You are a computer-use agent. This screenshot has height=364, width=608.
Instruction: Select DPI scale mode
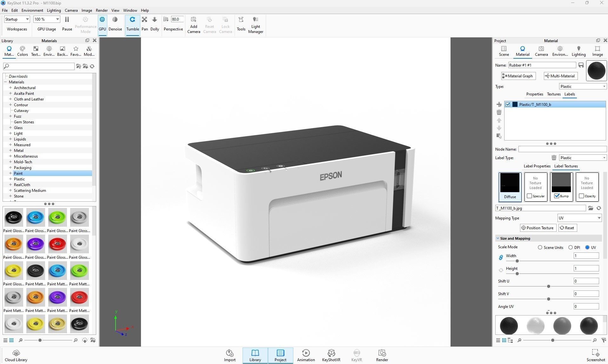pos(571,247)
